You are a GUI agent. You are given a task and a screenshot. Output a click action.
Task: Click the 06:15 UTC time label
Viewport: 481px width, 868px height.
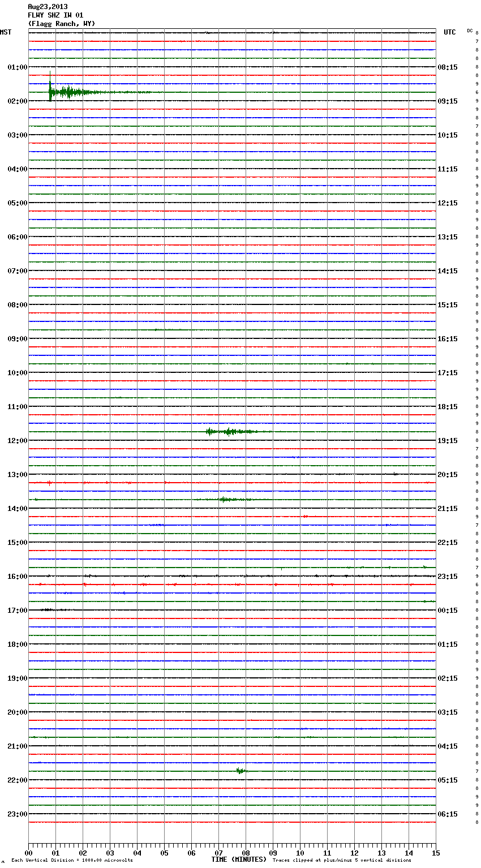pyautogui.click(x=448, y=814)
